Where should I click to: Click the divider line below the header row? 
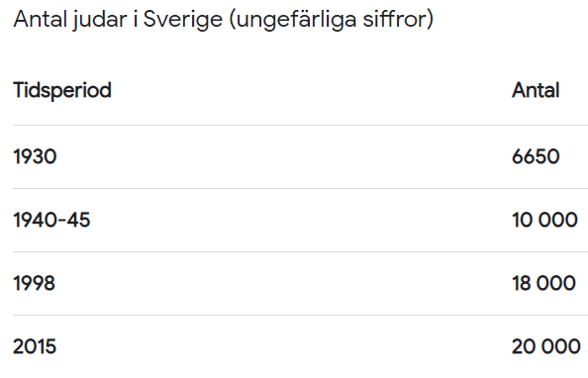coord(300,126)
